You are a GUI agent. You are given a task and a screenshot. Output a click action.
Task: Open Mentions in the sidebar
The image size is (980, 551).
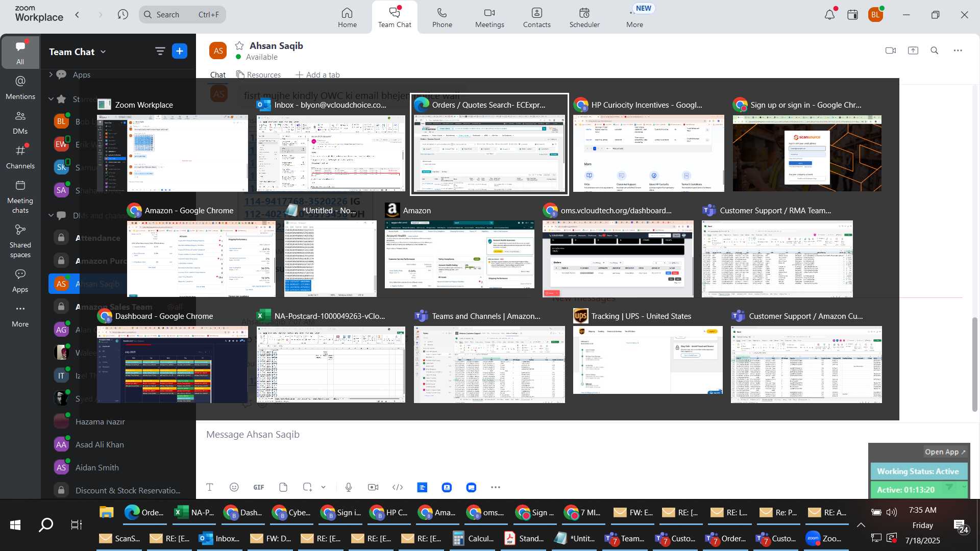[20, 87]
